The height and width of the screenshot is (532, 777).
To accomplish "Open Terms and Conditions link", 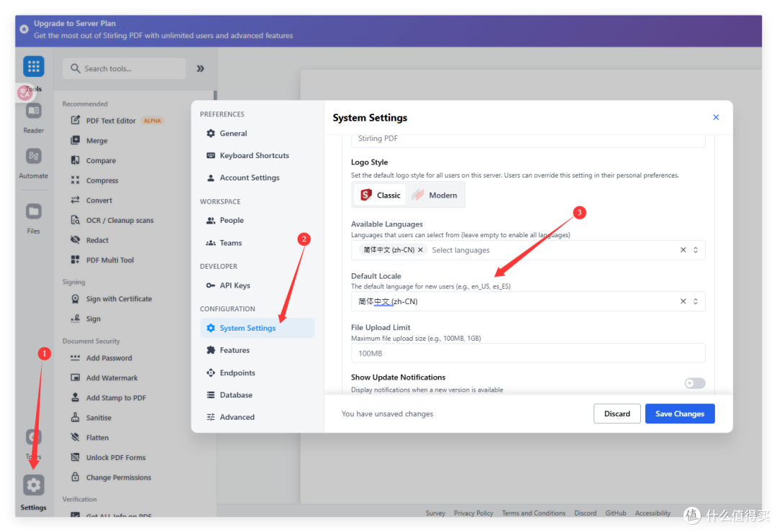I will (533, 513).
